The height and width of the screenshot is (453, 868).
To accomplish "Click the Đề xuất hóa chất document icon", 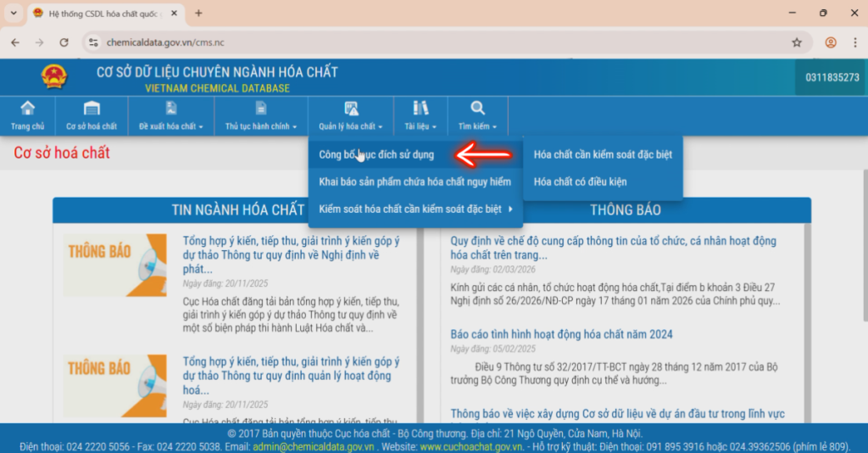I will pos(171,108).
